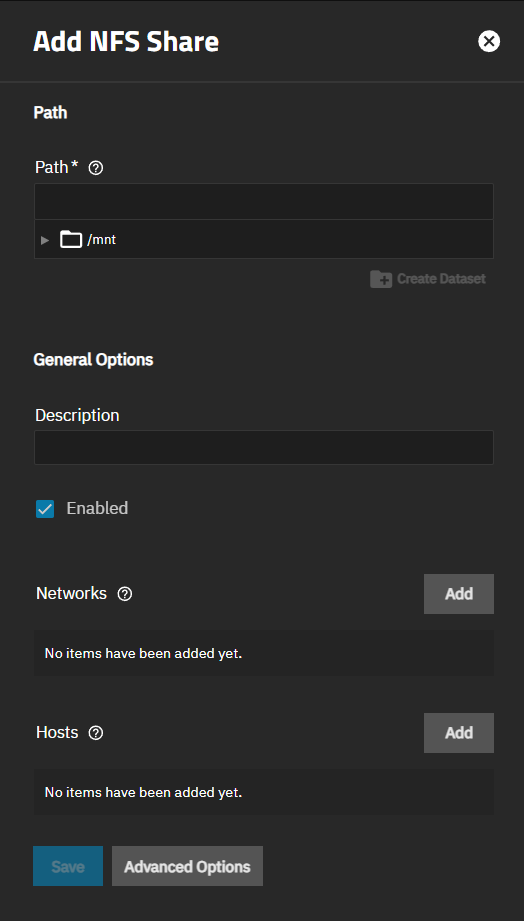Open Advanced Options
The image size is (524, 921).
[x=187, y=866]
